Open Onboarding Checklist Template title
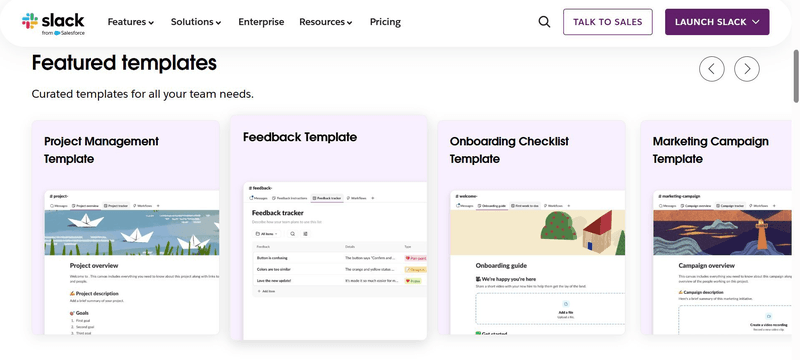The width and height of the screenshot is (800, 360). (509, 150)
